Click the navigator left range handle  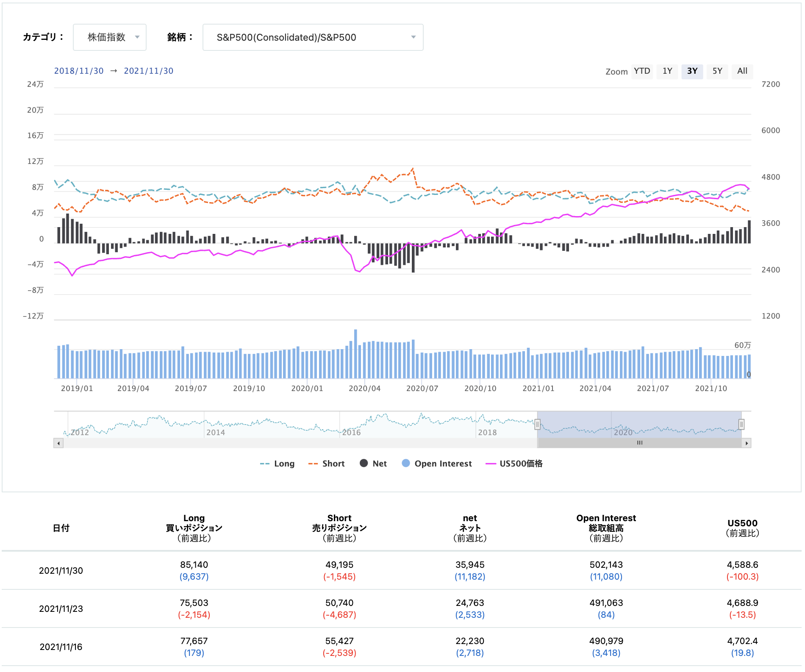(537, 424)
